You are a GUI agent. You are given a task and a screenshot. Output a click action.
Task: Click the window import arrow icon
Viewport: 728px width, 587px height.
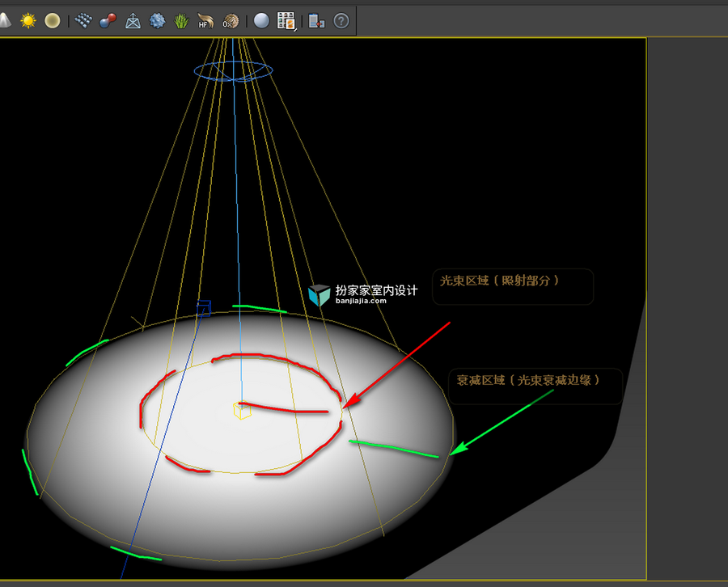316,21
